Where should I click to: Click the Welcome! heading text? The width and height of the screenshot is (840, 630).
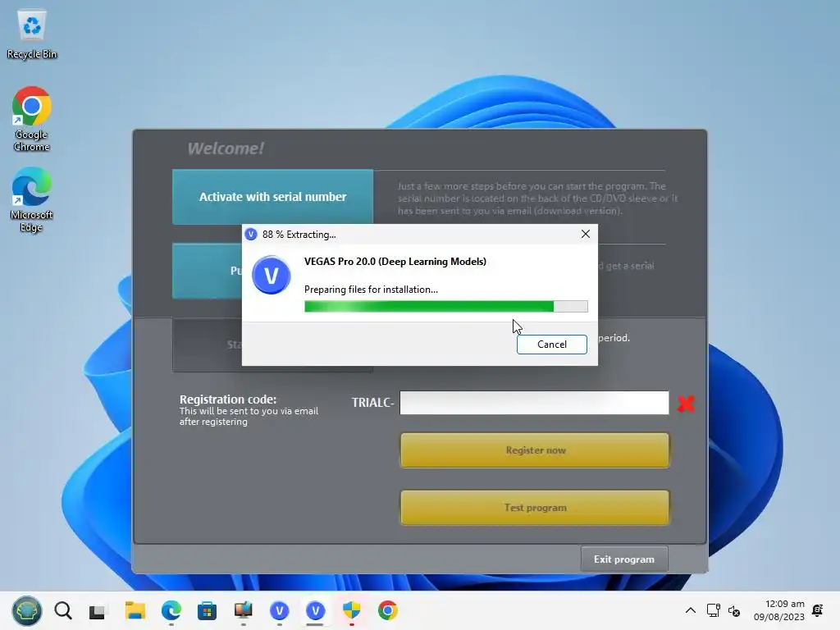coord(226,148)
